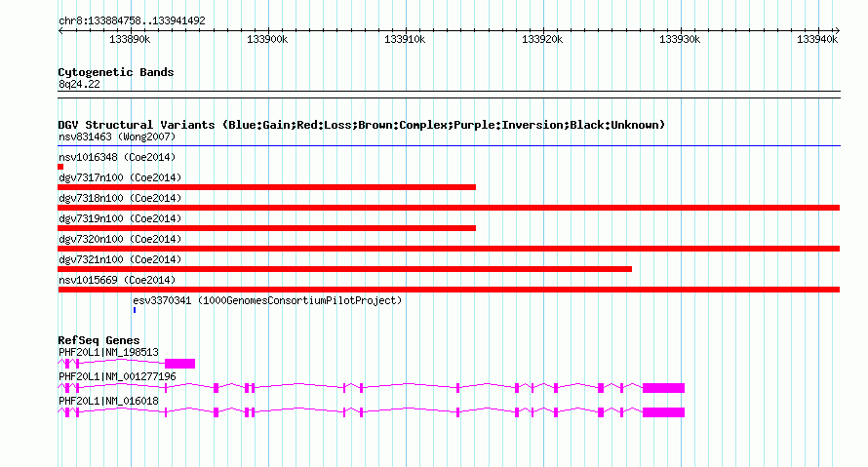868x467 pixels.
Task: Select the red bar under nsv1015669
Action: [449, 290]
